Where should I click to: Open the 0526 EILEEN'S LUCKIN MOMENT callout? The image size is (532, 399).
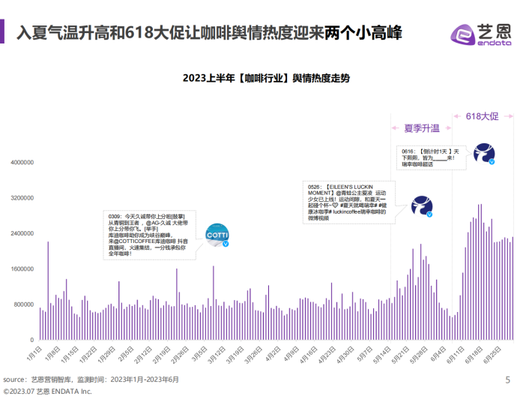[x=351, y=202]
